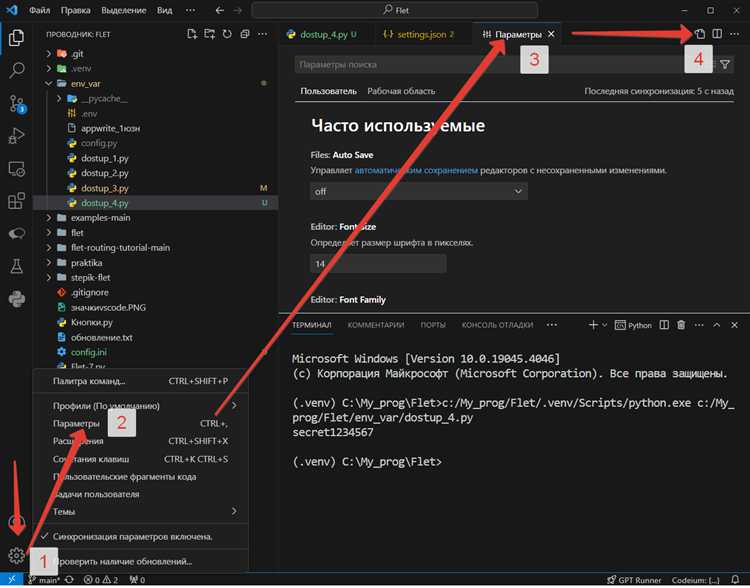Toggle Синхронизация параметров включена entry
The height and width of the screenshot is (588, 750).
coord(141,536)
